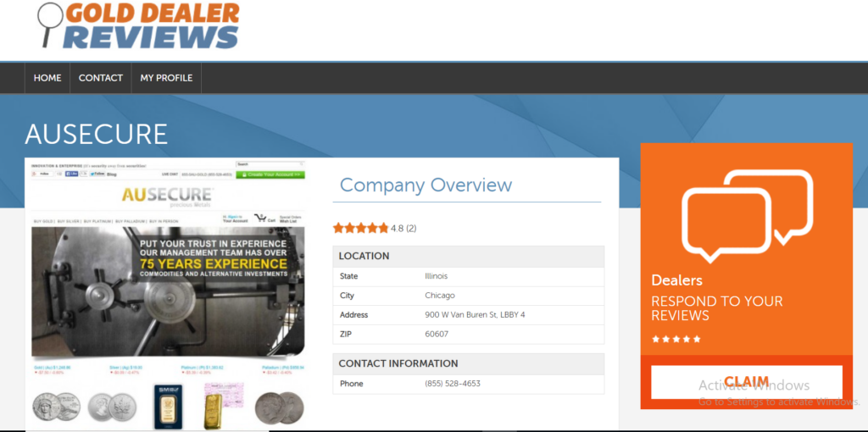Click the gold bar product image
Viewport: 868px width, 432px height.
pyautogui.click(x=214, y=410)
